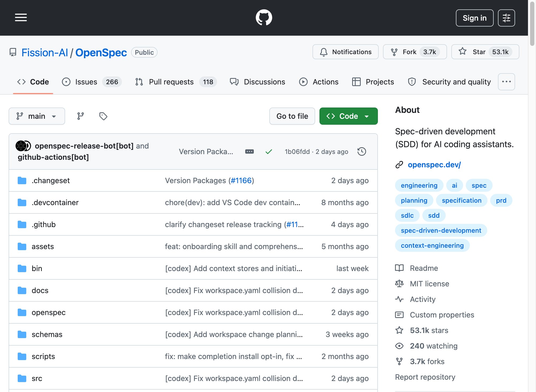Click openspec-release-bot[bot] author link

(84, 146)
